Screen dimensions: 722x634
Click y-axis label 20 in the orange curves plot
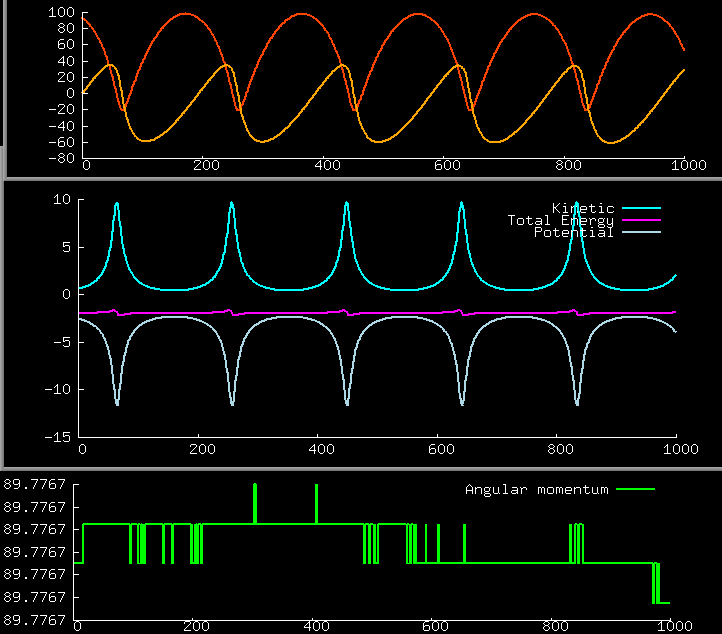[x=66, y=77]
